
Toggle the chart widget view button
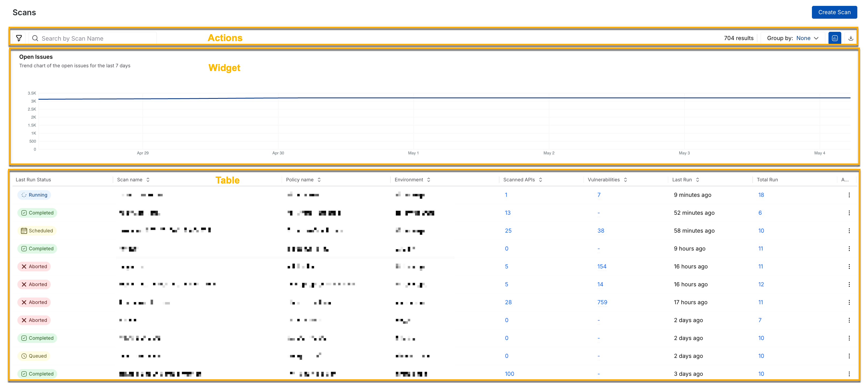[x=835, y=38]
